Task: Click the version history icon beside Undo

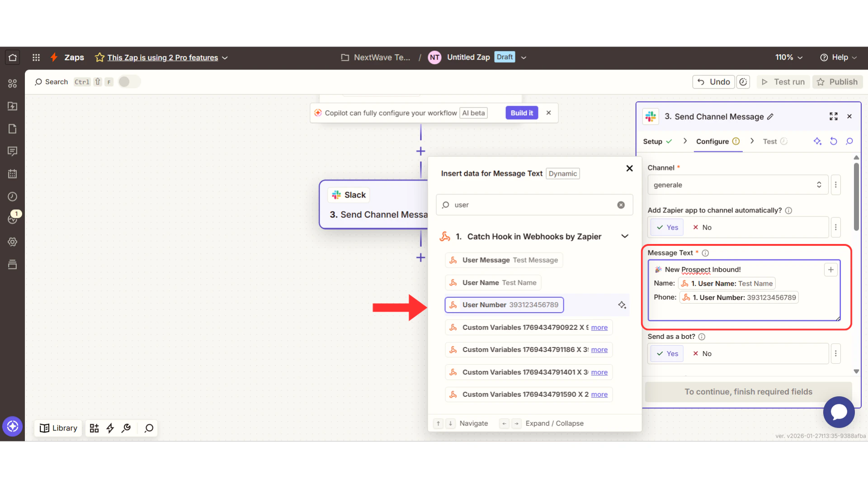Action: click(x=743, y=82)
